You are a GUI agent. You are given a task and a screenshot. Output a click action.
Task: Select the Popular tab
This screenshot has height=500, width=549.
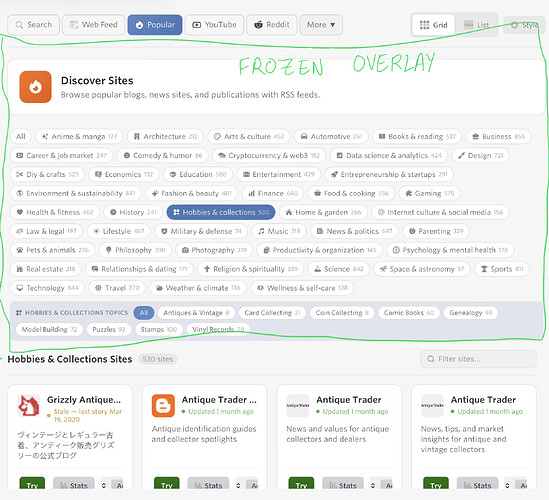point(155,25)
